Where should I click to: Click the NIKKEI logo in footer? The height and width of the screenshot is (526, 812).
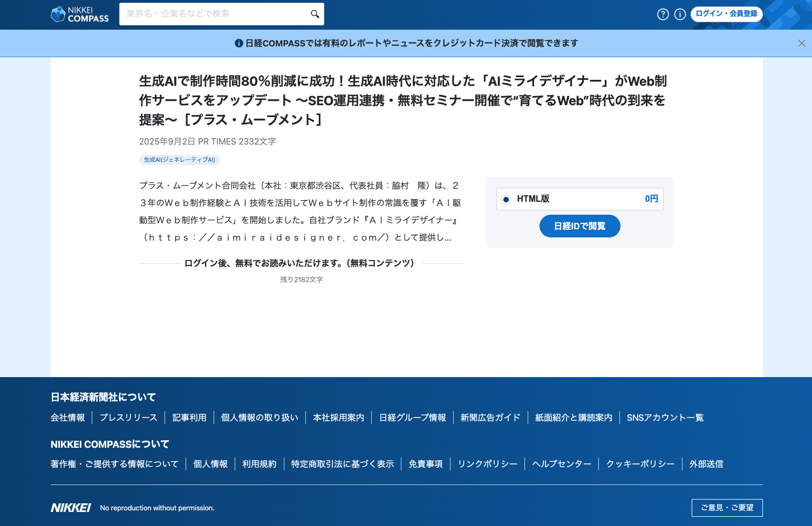click(71, 508)
